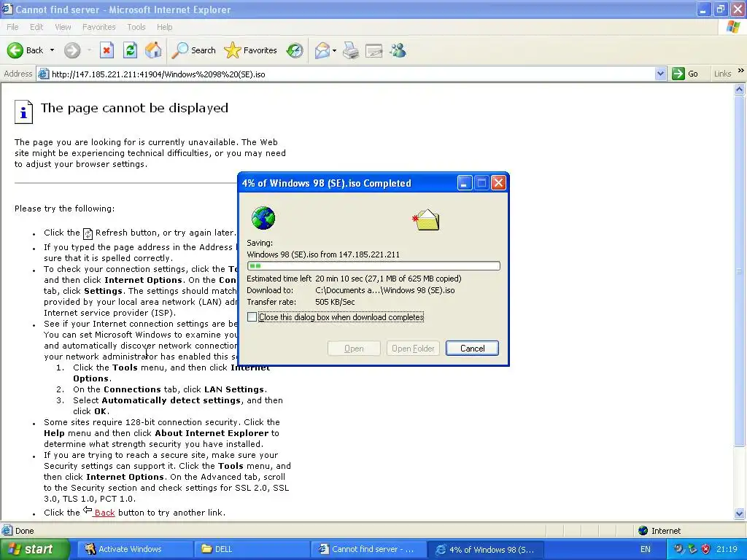The height and width of the screenshot is (560, 747).
Task: Expand the Links toolbar chevron
Action: tap(741, 71)
